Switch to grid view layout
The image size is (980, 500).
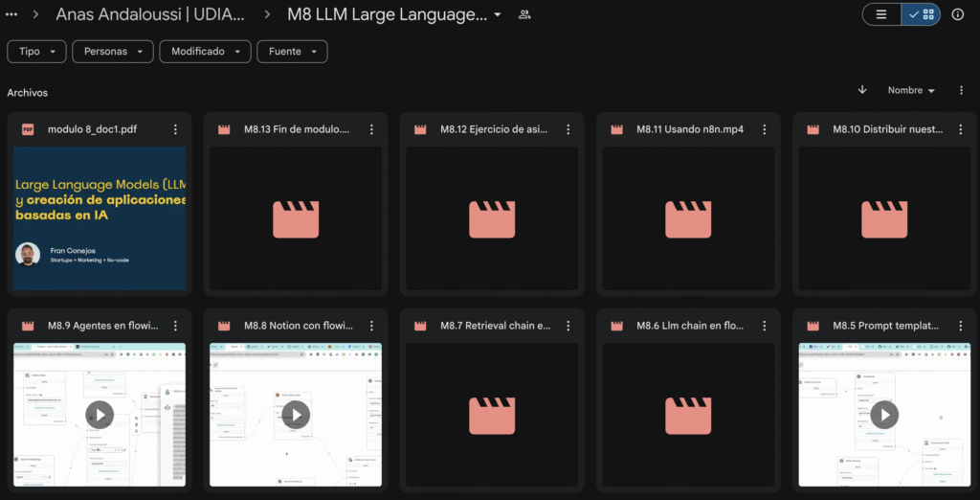(x=921, y=14)
